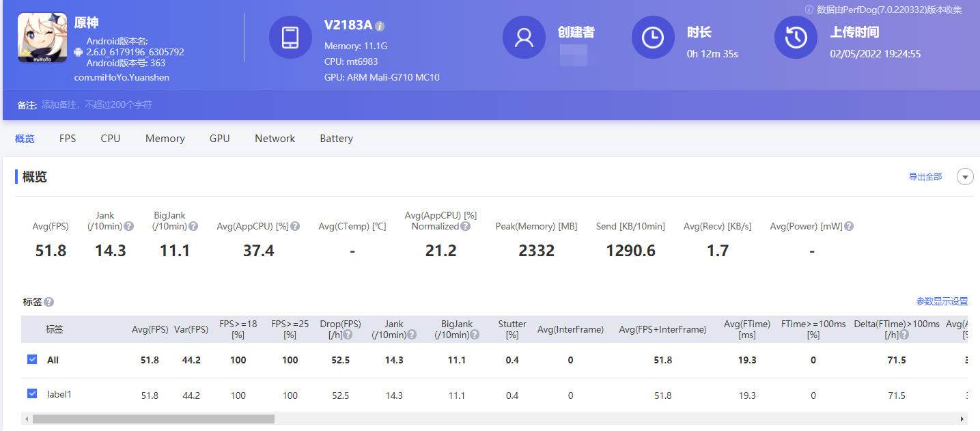Click the Genshin Impact app thumbnail
Viewport: 980px width, 431px height.
click(42, 38)
